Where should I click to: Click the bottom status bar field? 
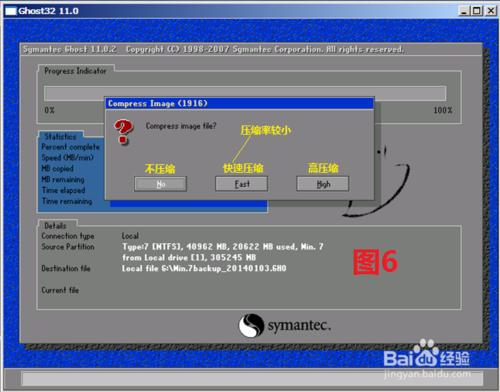coord(252,378)
